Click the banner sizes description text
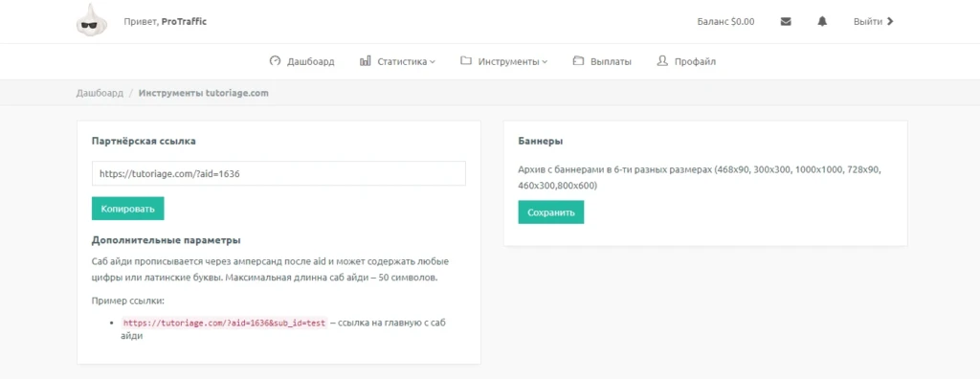Image resolution: width=980 pixels, height=379 pixels. 700,178
